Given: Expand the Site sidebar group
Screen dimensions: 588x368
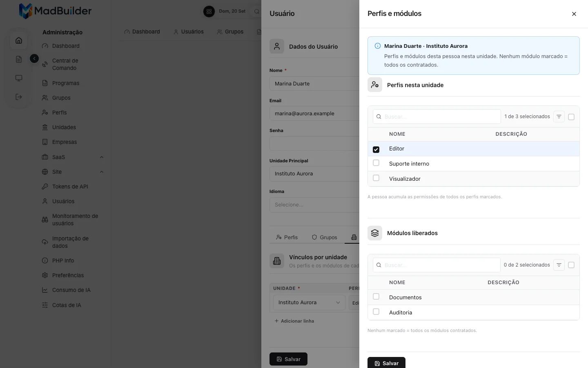Looking at the screenshot, I should point(73,172).
